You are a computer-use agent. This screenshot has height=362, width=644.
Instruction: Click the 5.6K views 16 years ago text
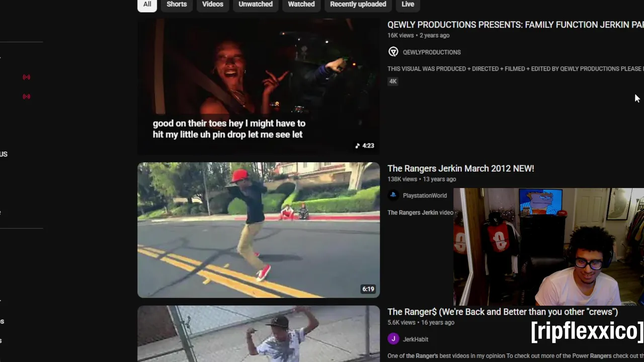[421, 323]
